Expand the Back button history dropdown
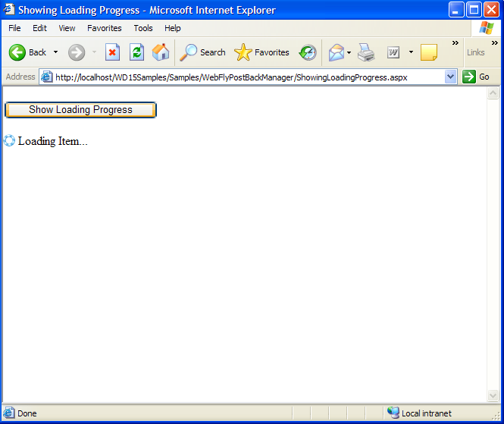The width and height of the screenshot is (504, 424). [x=55, y=52]
